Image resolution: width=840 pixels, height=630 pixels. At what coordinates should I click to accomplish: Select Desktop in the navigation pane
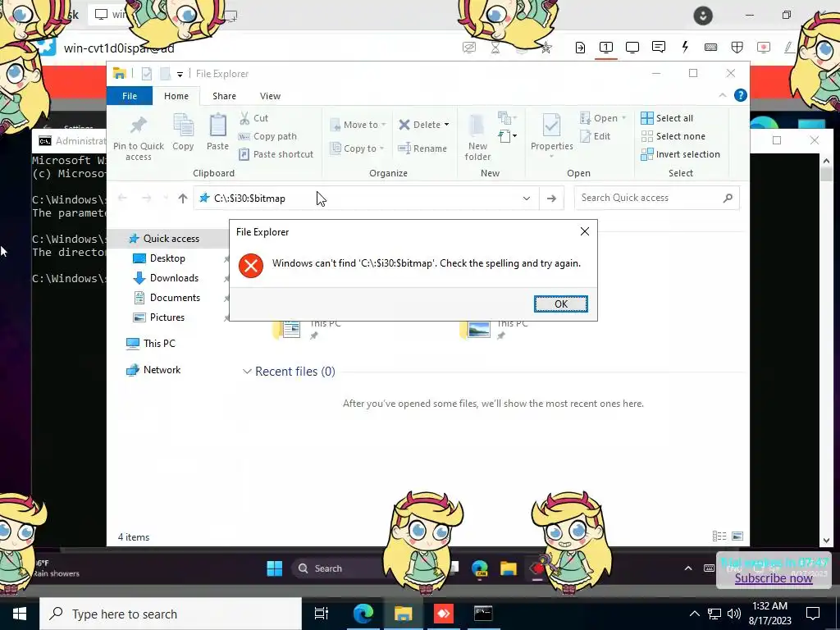click(167, 258)
